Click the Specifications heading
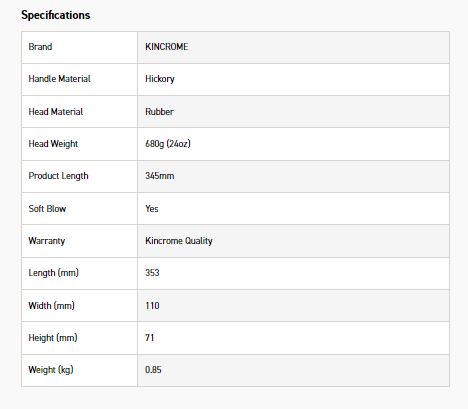The width and height of the screenshot is (468, 409). pos(56,15)
